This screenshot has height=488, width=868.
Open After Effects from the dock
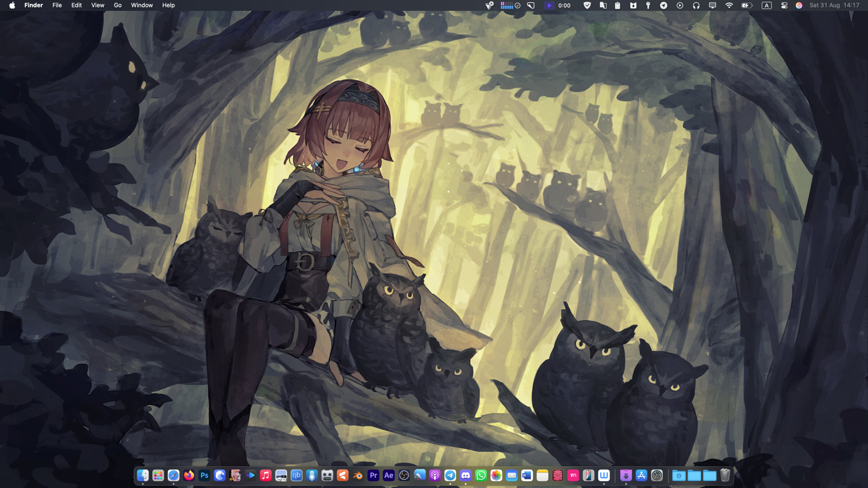pos(389,475)
